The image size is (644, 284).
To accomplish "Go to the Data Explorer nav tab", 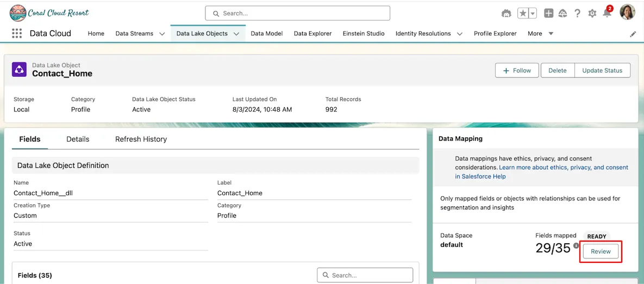I will coord(312,34).
